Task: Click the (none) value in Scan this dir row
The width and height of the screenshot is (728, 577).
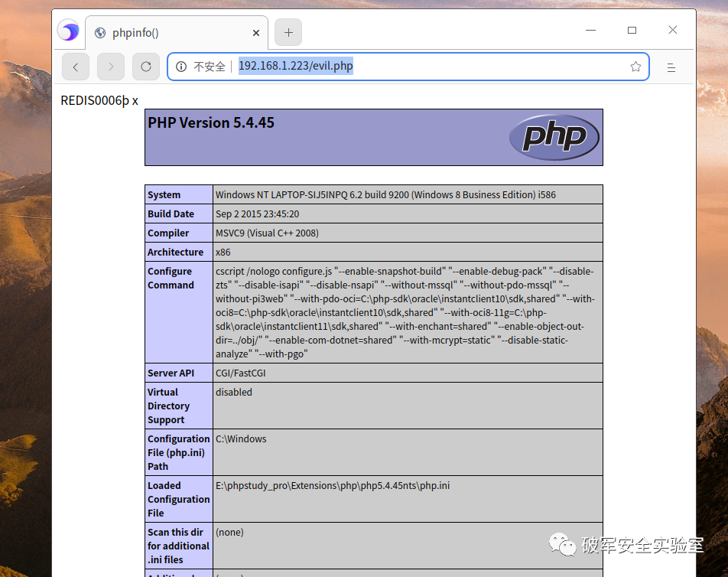Action: 229,533
